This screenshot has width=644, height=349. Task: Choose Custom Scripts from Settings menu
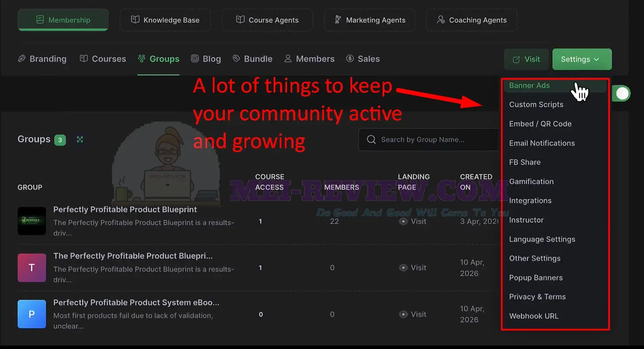click(x=536, y=105)
